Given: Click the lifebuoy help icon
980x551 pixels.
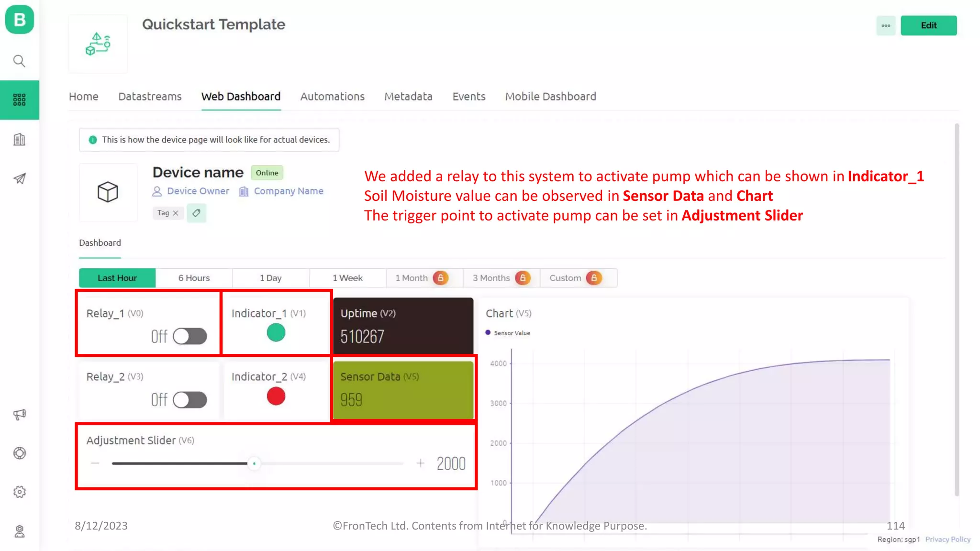Looking at the screenshot, I should (19, 453).
